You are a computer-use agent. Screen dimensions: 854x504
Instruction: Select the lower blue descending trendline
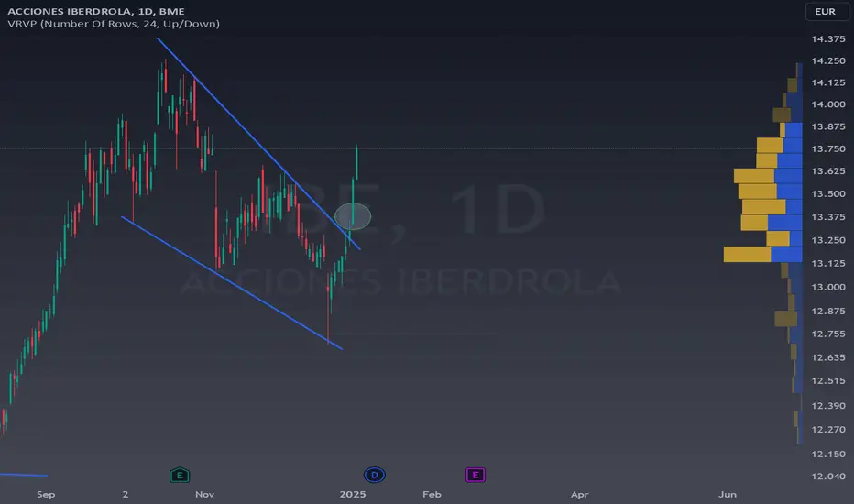[x=232, y=283]
